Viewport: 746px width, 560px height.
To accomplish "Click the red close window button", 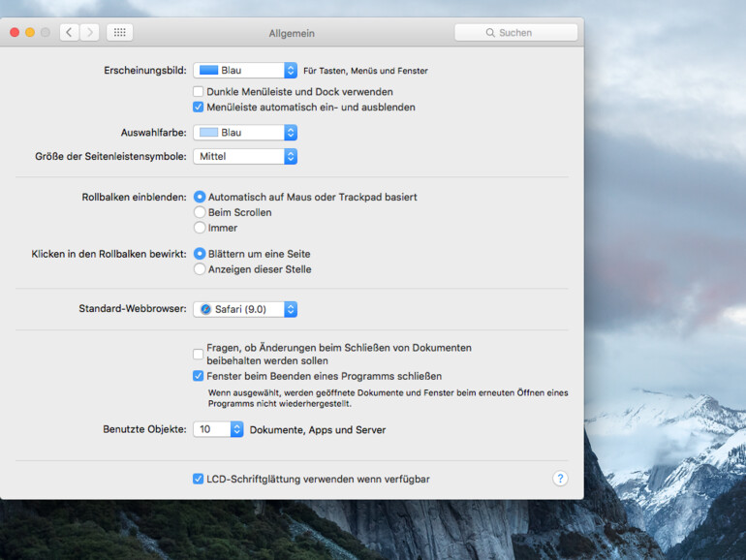I will click(x=15, y=32).
